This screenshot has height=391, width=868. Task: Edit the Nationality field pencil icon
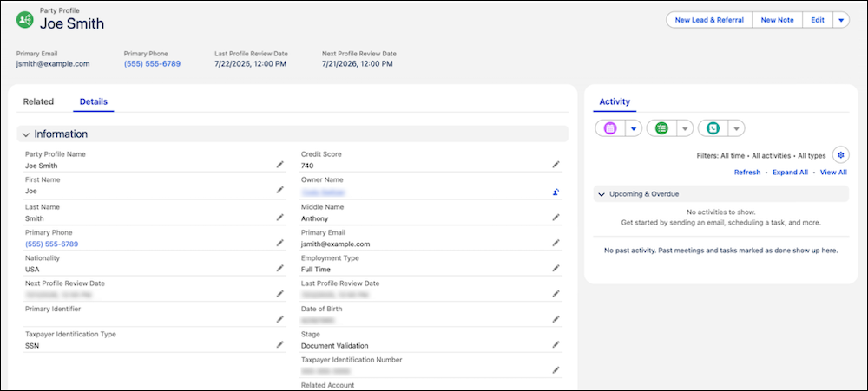(x=279, y=269)
